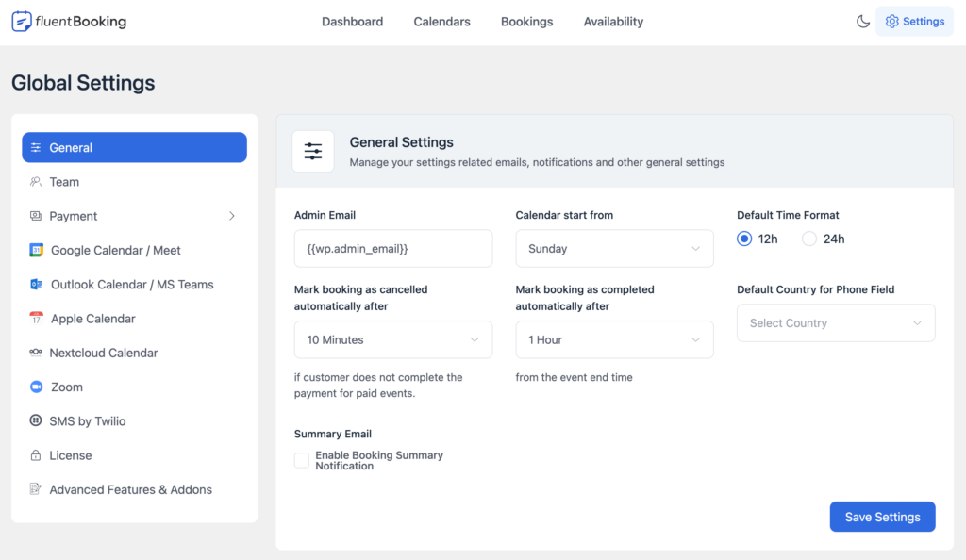Click the Team people icon
The height and width of the screenshot is (560, 966).
pos(36,182)
